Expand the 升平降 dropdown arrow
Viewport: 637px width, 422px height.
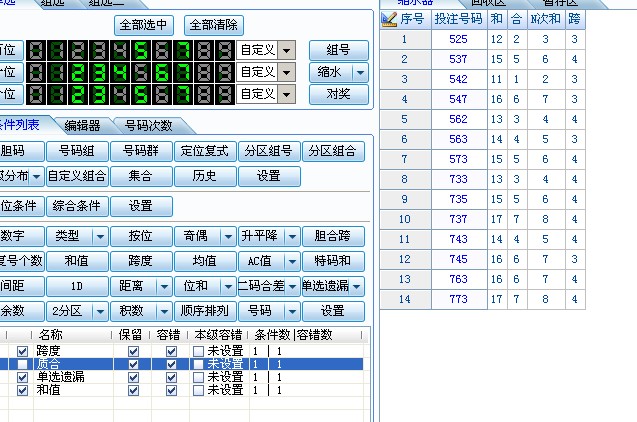point(292,236)
